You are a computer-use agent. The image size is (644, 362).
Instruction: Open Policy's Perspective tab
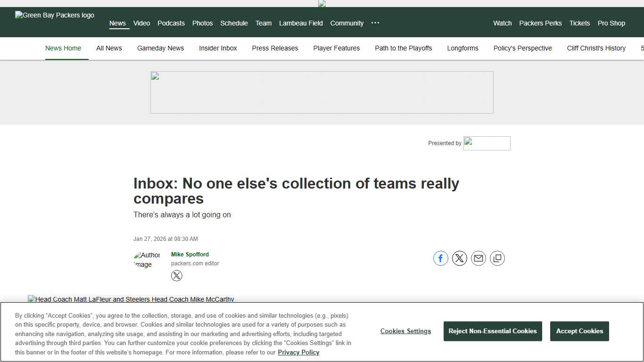522,48
